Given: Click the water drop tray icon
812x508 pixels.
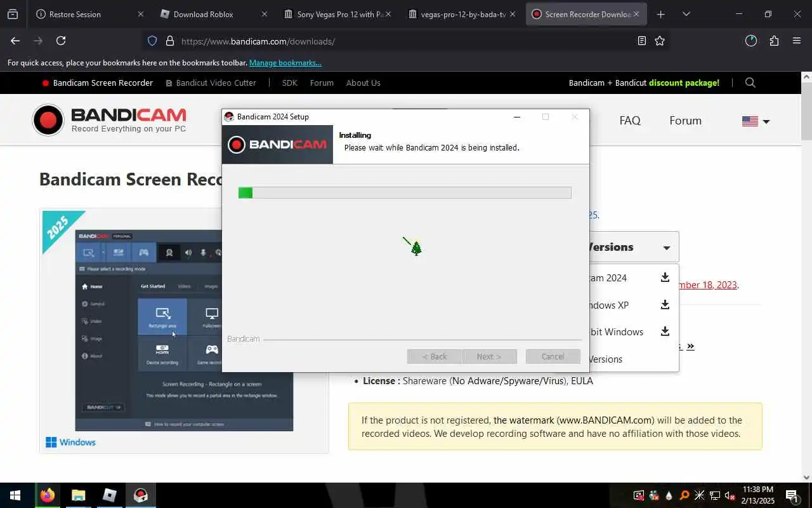Looking at the screenshot, I should 669,495.
